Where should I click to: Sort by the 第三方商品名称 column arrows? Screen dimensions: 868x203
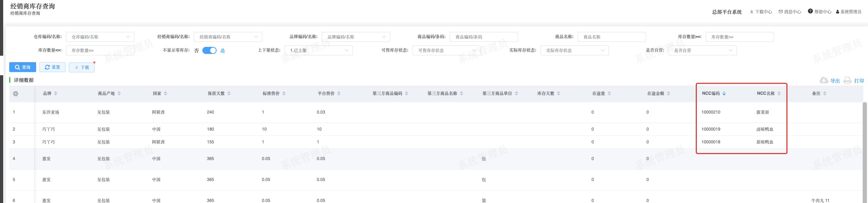click(x=461, y=93)
